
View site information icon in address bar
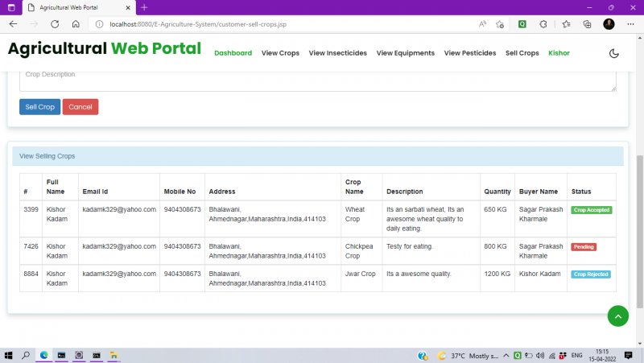click(x=99, y=24)
